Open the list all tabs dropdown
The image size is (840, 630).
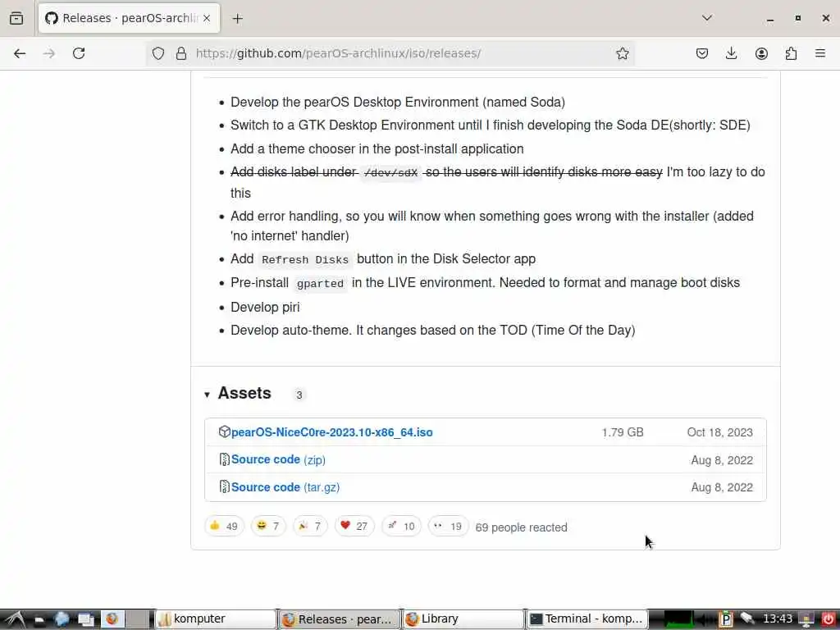[707, 18]
